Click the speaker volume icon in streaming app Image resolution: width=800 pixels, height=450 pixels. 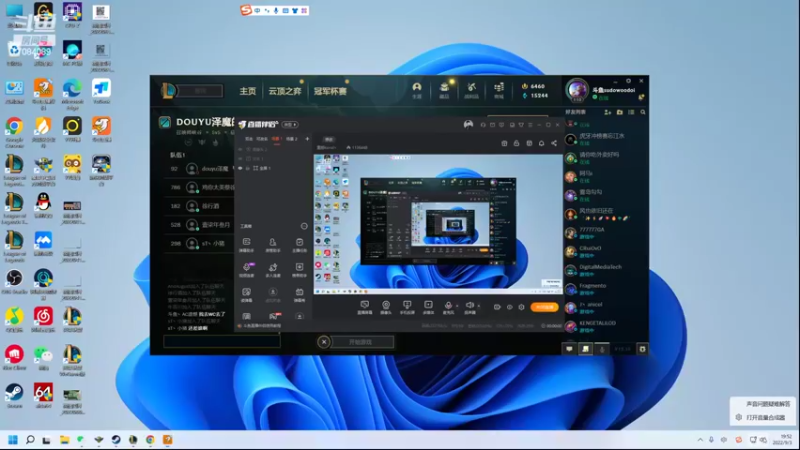pyautogui.click(x=469, y=306)
